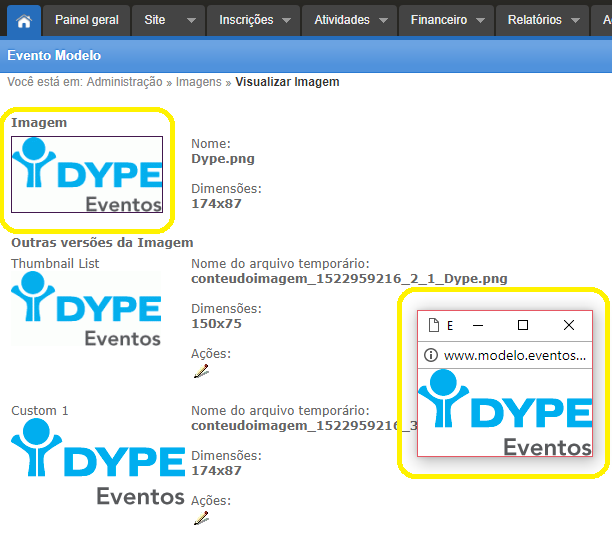Expand the Financeiro dropdown arrow
This screenshot has width=612, height=549.
click(480, 20)
